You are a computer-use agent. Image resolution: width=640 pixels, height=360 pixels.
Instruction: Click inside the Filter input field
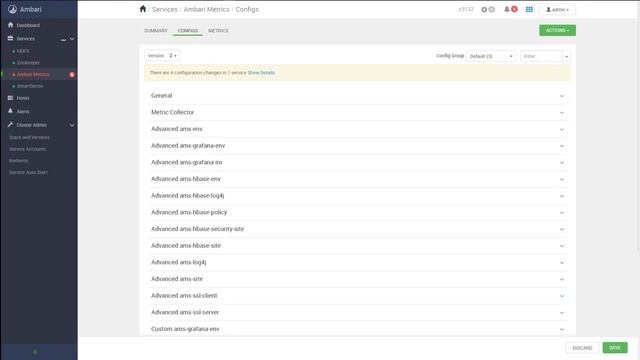click(542, 56)
